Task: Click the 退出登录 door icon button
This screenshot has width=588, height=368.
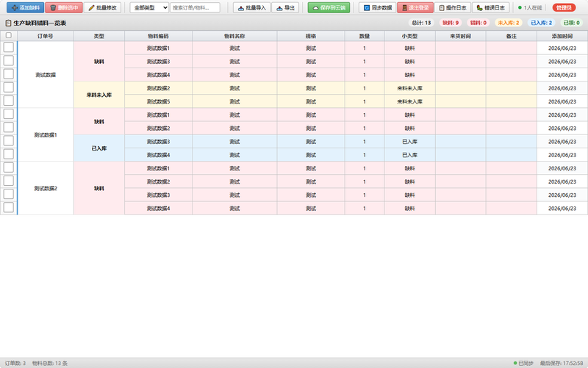Action: [x=415, y=7]
